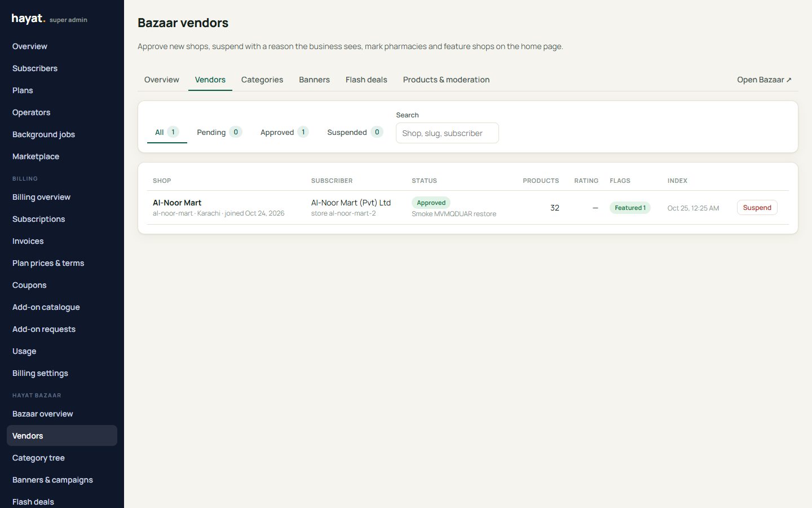The height and width of the screenshot is (508, 812).
Task: Open Invoices billing page
Action: tap(28, 241)
